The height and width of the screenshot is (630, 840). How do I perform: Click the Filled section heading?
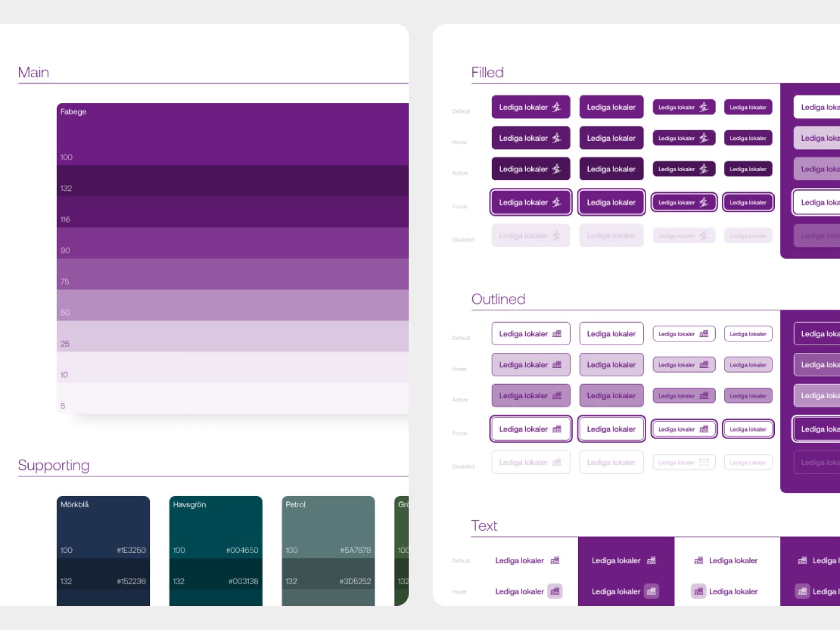click(x=487, y=72)
